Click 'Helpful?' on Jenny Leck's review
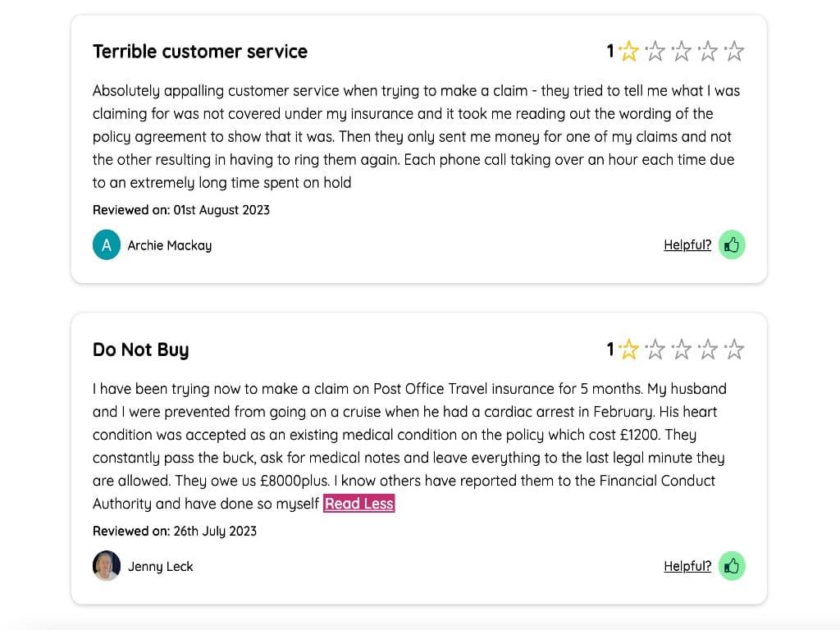The width and height of the screenshot is (840, 630). (x=687, y=566)
